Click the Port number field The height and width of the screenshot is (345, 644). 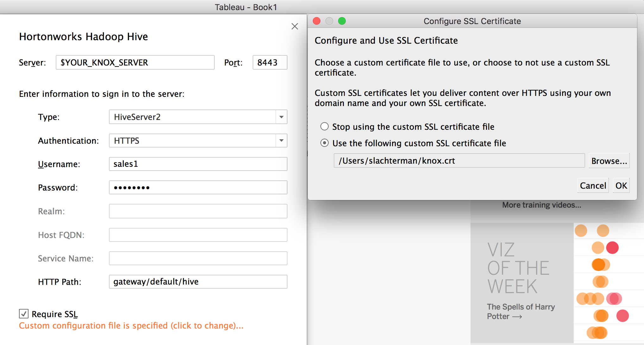tap(270, 62)
